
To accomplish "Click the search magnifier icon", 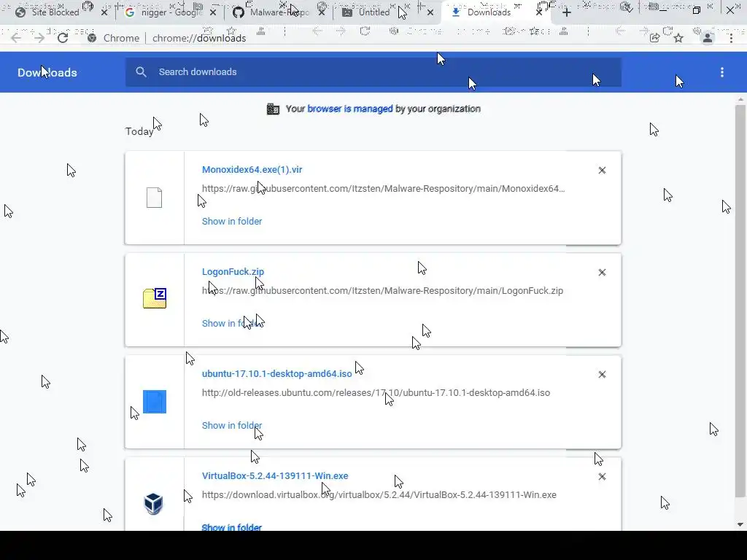I will pyautogui.click(x=141, y=72).
